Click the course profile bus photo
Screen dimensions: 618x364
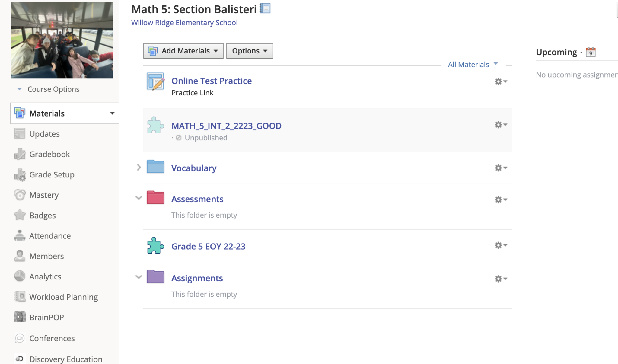[x=62, y=40]
